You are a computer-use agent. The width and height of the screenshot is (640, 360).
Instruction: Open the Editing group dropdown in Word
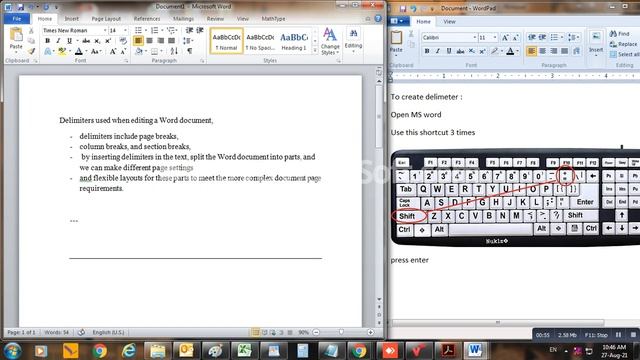(x=353, y=41)
